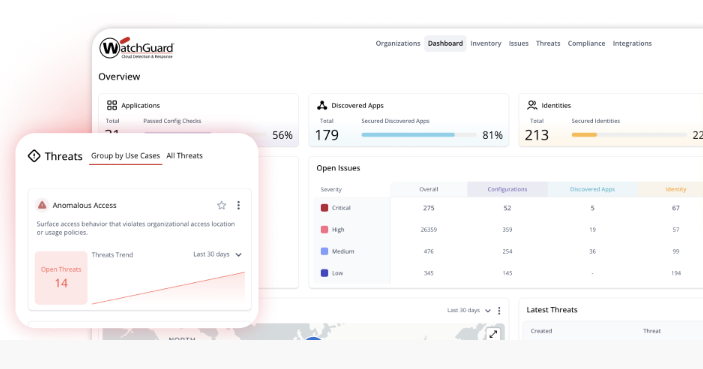Click the Discovered Apps card icon

point(322,105)
